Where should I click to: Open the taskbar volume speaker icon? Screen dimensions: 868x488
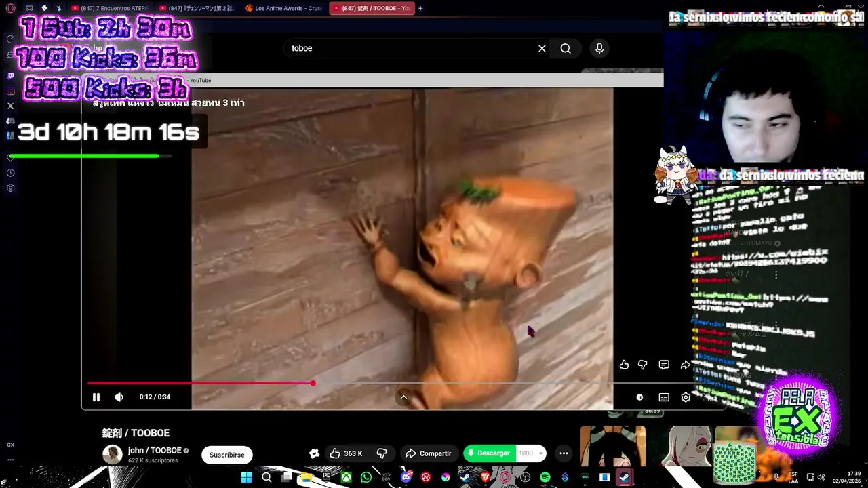[x=821, y=477]
